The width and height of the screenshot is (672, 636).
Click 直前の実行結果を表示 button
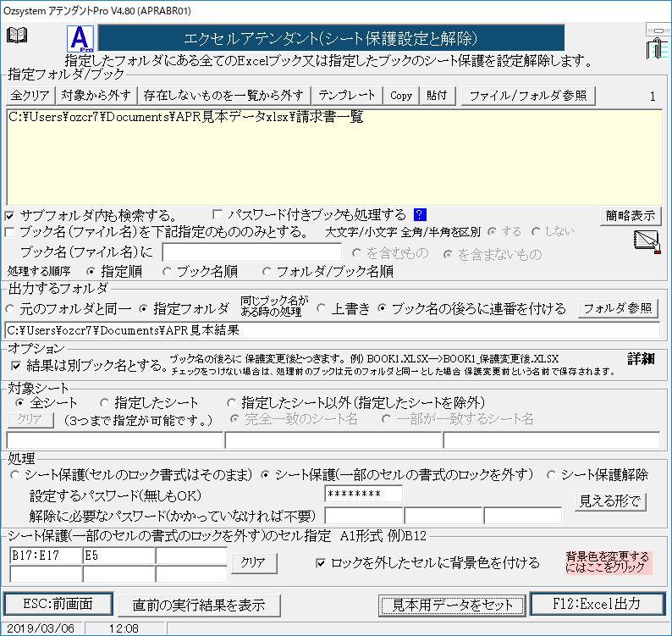pos(199,606)
